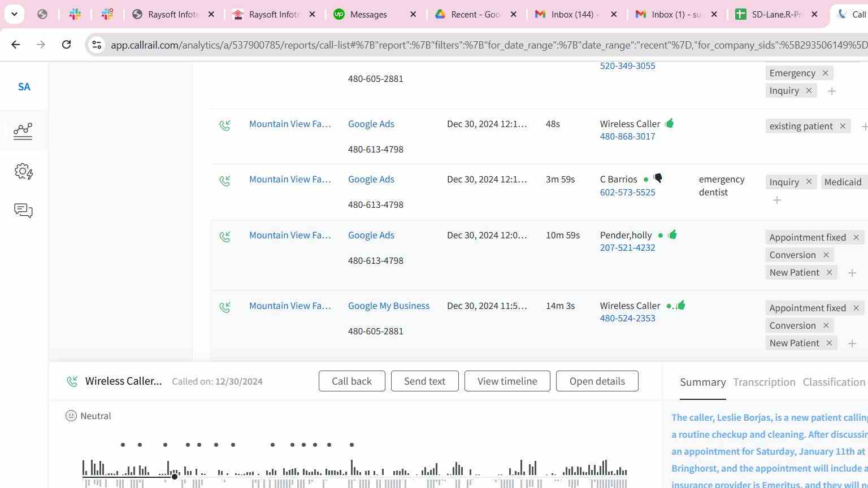Add tag to 480-524-2353 call
This screenshot has height=488, width=868.
(852, 343)
